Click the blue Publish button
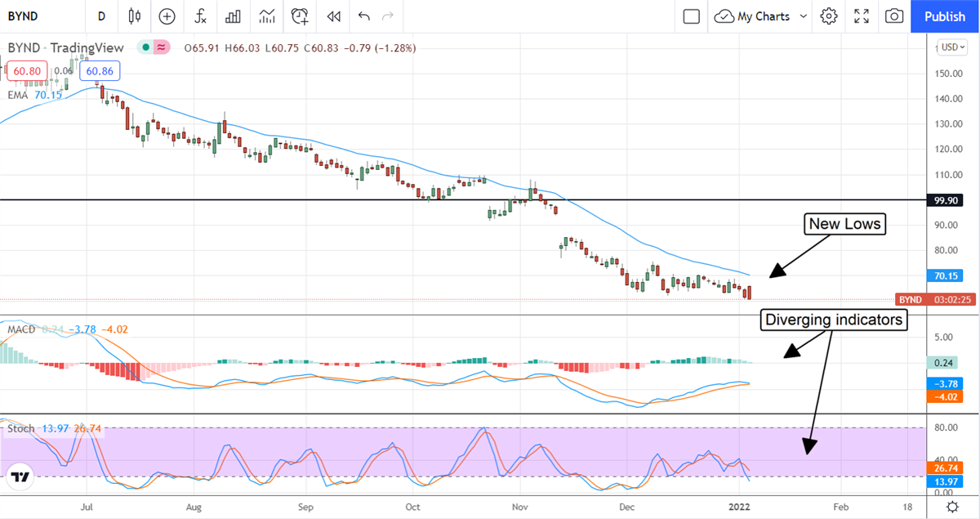 click(944, 16)
